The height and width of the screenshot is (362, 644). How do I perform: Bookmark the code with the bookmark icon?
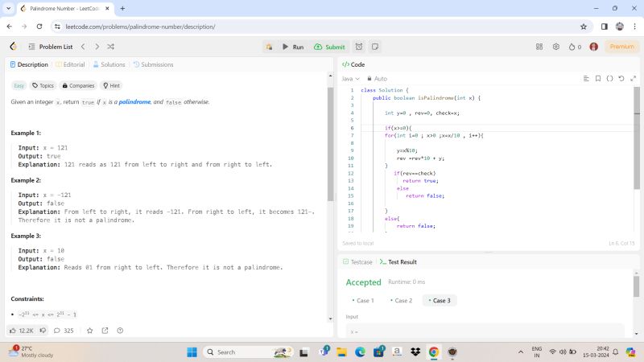click(598, 79)
